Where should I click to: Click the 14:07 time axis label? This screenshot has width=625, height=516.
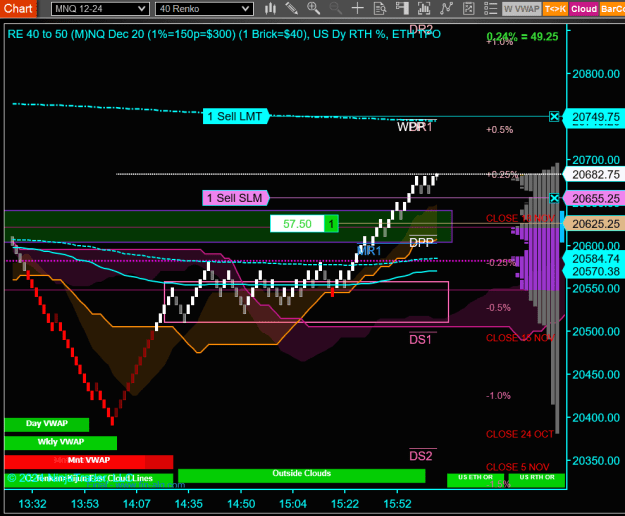[137, 504]
